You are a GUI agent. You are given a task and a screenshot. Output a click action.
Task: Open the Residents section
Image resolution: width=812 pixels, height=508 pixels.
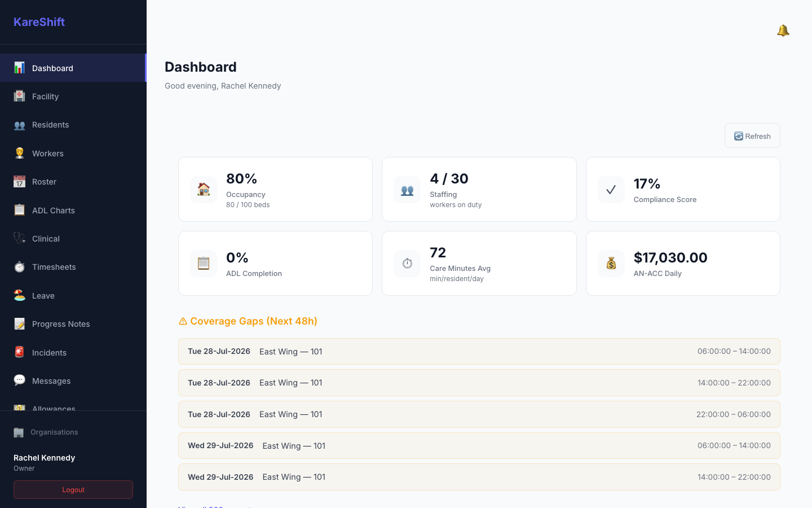73,125
